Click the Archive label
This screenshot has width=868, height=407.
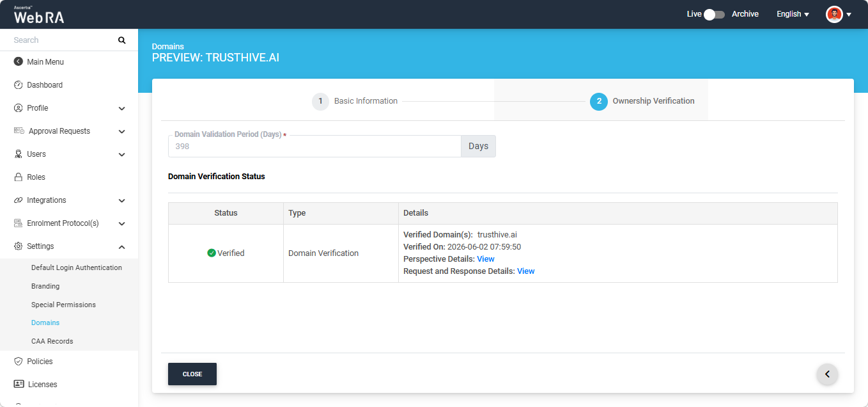[x=745, y=14]
